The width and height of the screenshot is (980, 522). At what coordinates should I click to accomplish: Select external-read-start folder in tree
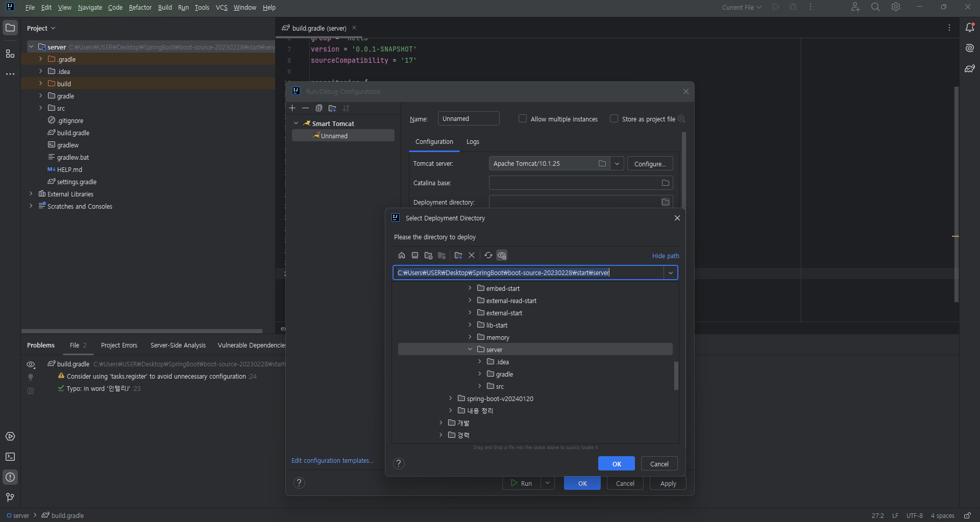click(511, 301)
